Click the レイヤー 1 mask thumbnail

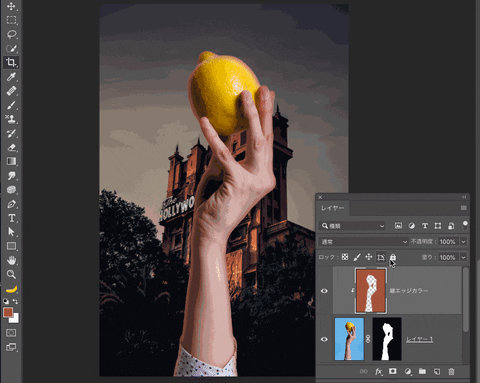tap(387, 339)
